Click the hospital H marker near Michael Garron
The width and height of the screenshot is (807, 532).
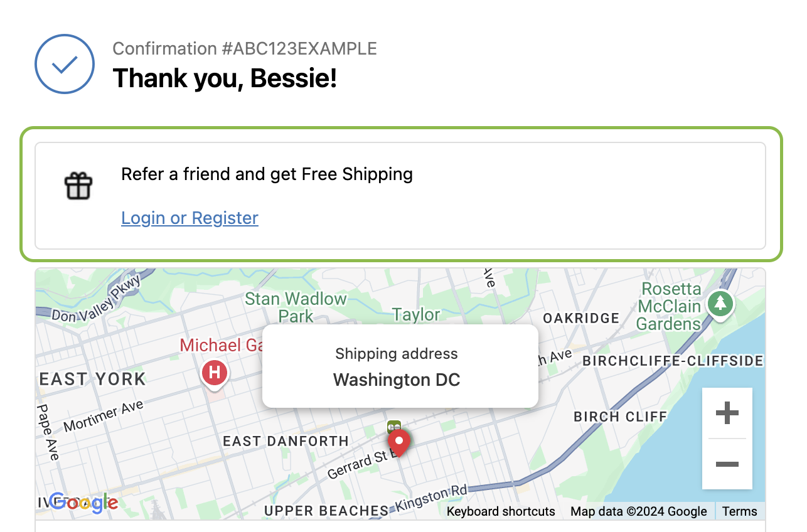coord(214,373)
